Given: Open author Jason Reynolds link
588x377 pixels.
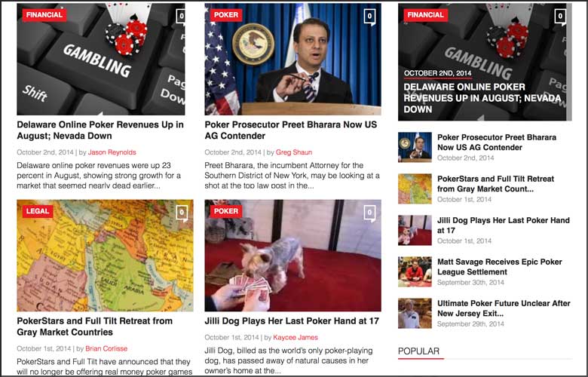Looking at the screenshot, I should [112, 152].
